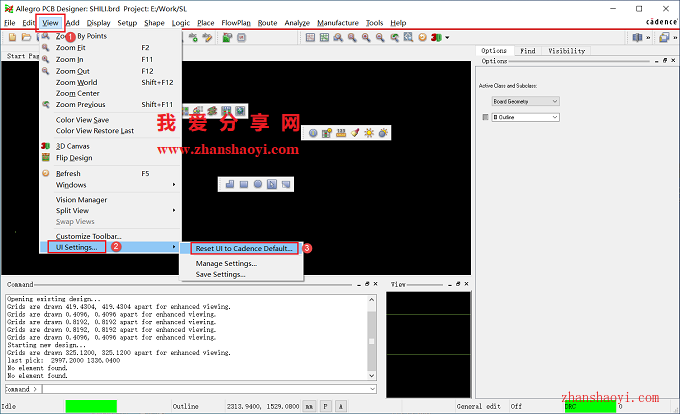Select Flip Design from View menu

click(74, 158)
